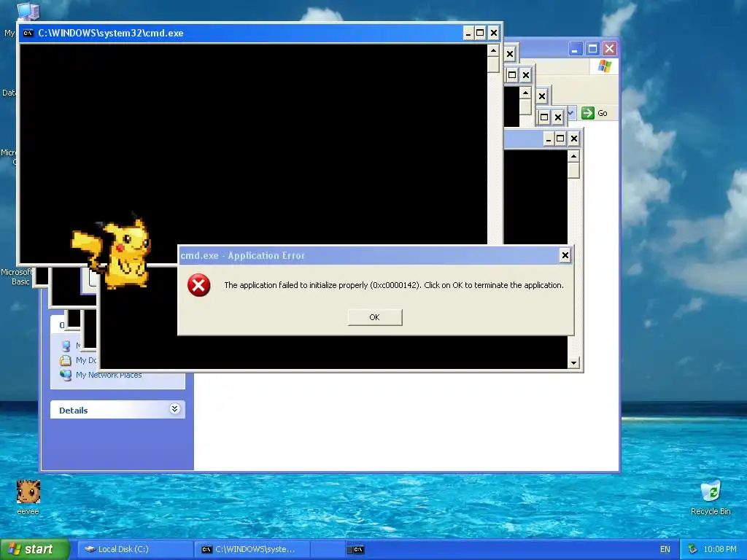This screenshot has height=560, width=747.
Task: Close the Explorer window with the red X
Action: click(609, 49)
